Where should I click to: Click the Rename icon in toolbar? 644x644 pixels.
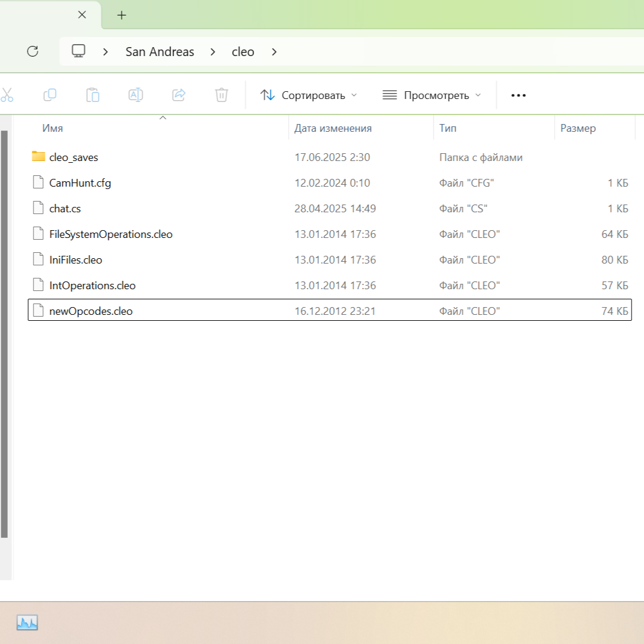[x=135, y=95]
